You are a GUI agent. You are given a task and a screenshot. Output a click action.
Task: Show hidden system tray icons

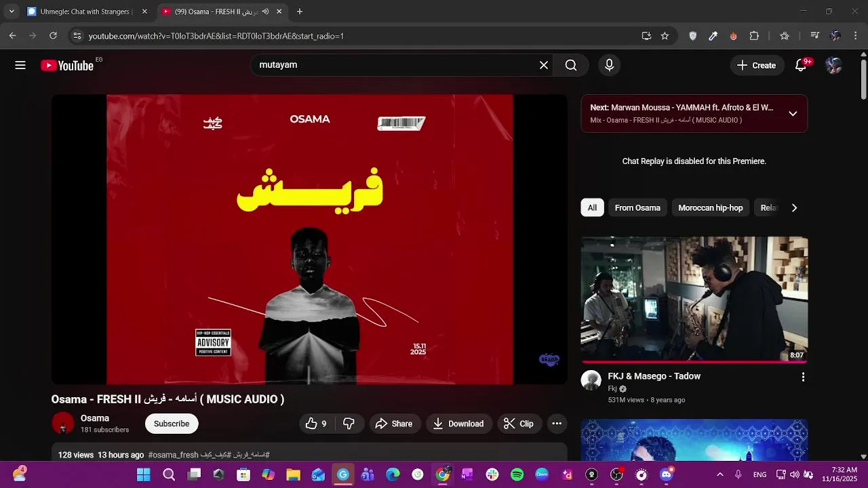(x=719, y=474)
